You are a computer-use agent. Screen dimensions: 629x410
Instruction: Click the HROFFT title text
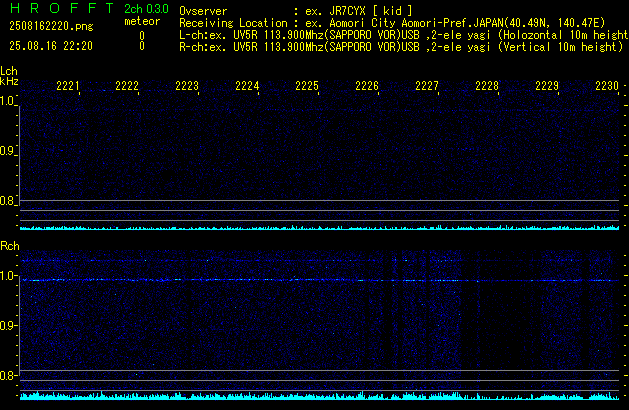(62, 8)
